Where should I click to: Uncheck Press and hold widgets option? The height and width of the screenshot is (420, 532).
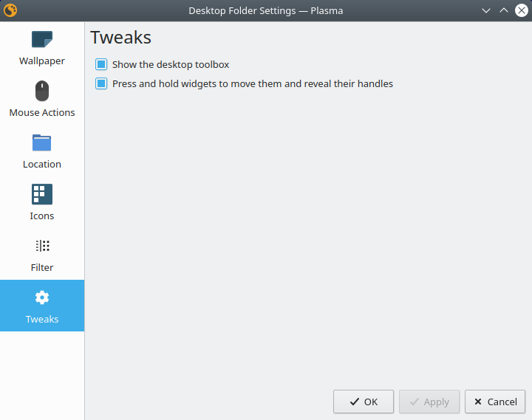102,84
